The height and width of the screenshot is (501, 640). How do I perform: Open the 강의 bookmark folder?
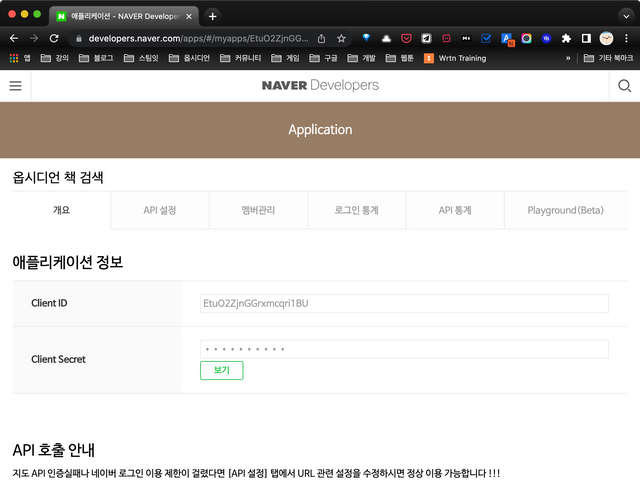[x=54, y=58]
